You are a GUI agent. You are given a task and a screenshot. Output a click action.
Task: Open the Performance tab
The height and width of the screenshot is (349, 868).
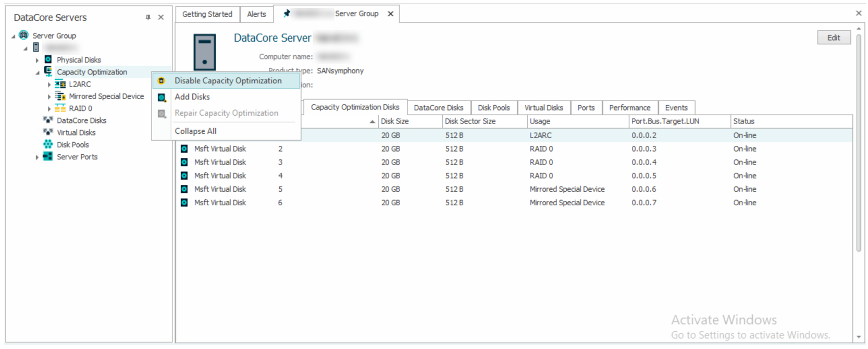coord(629,108)
